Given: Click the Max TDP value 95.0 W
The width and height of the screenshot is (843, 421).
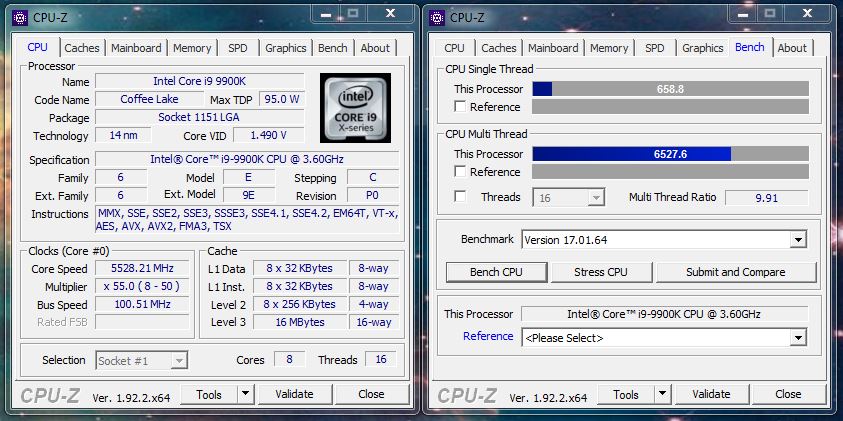Looking at the screenshot, I should 282,99.
